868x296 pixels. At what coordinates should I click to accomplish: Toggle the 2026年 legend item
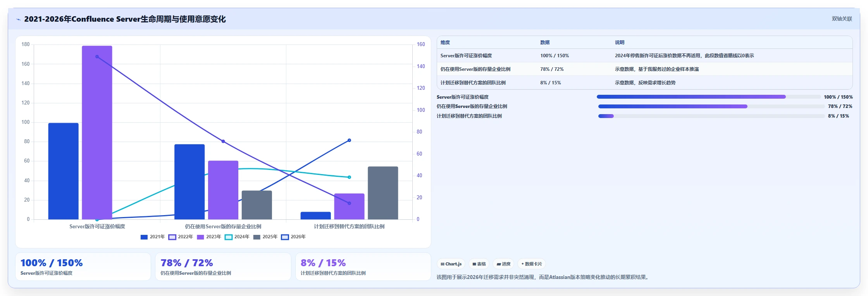click(x=293, y=237)
